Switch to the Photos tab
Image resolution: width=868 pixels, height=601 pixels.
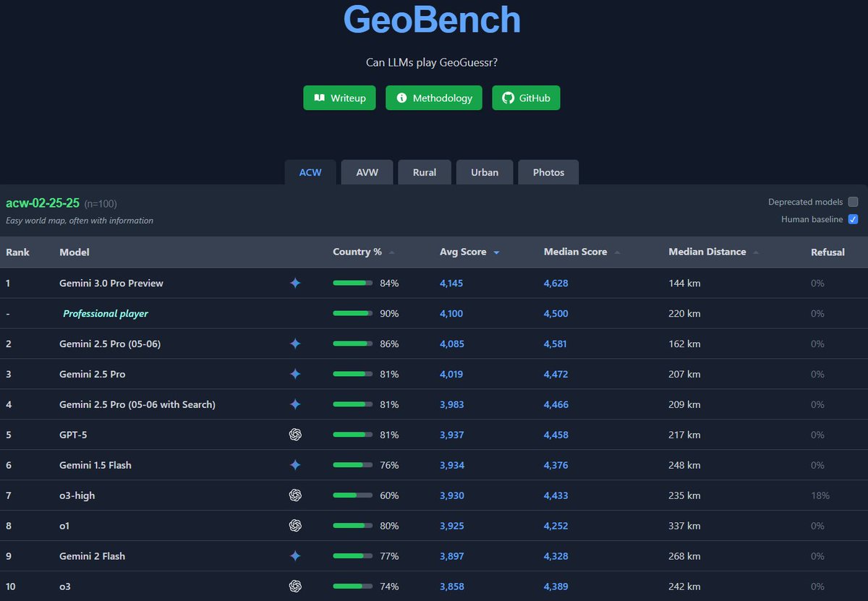coord(548,172)
